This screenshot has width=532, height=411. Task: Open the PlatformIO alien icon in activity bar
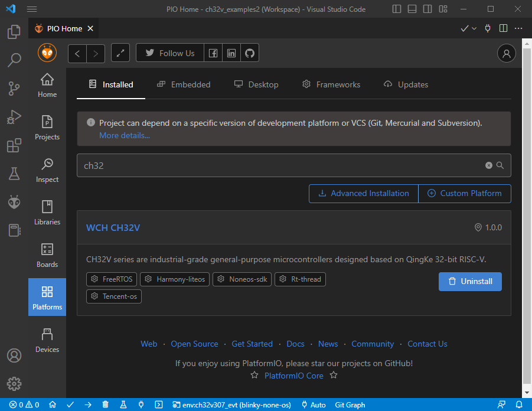[14, 202]
